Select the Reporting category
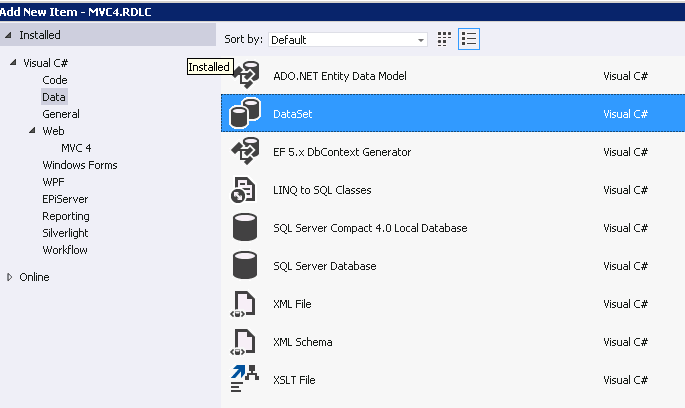The image size is (685, 408). pos(66,216)
